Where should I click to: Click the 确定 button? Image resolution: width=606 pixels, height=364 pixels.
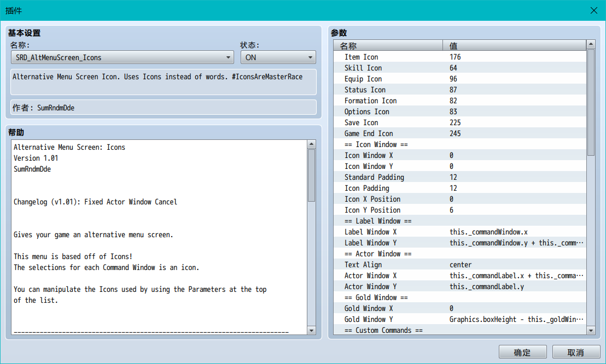pyautogui.click(x=522, y=353)
